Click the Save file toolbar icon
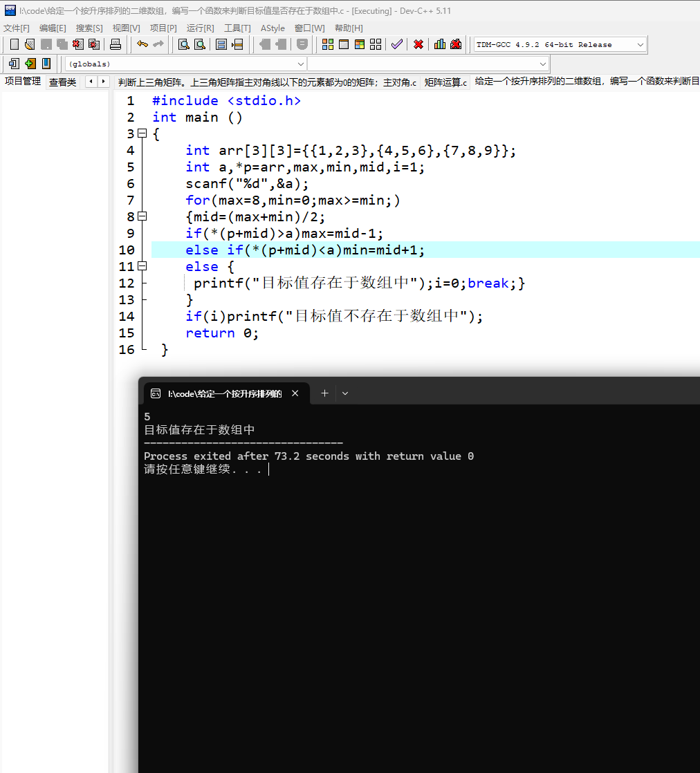Viewport: 700px width, 773px height. [x=46, y=44]
